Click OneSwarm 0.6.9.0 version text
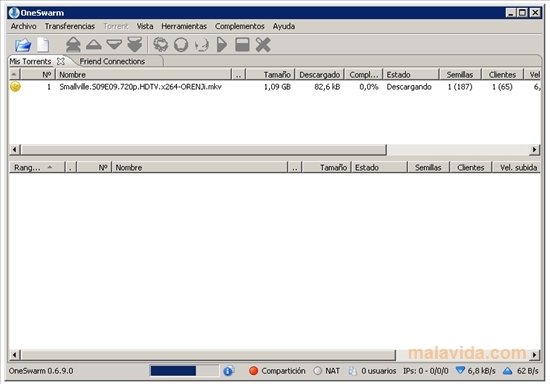 pos(41,371)
